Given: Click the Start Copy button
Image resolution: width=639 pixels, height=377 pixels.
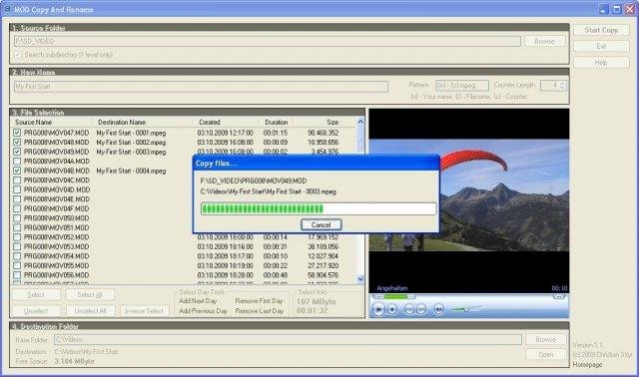Looking at the screenshot, I should point(601,30).
